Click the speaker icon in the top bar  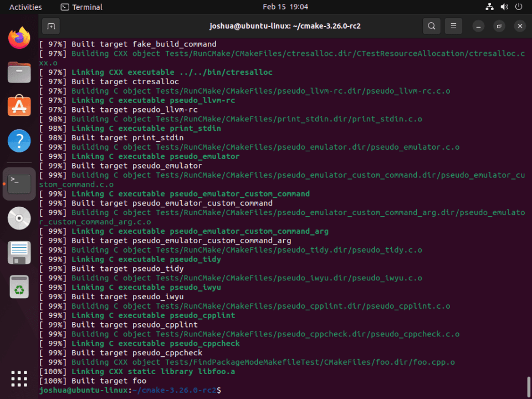tap(503, 7)
